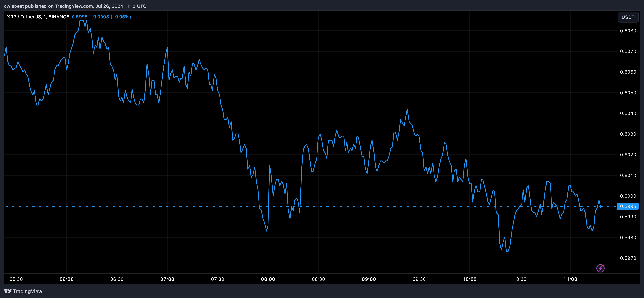Click the 10:00 time axis label

coord(470,279)
